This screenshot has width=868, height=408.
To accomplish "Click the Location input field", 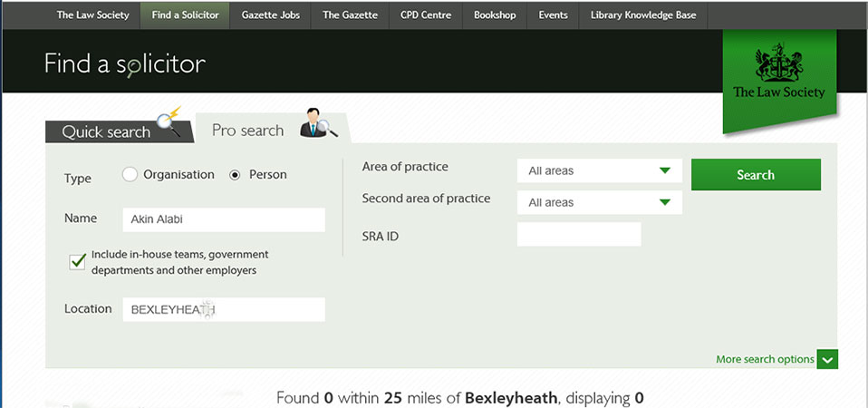I will point(223,309).
